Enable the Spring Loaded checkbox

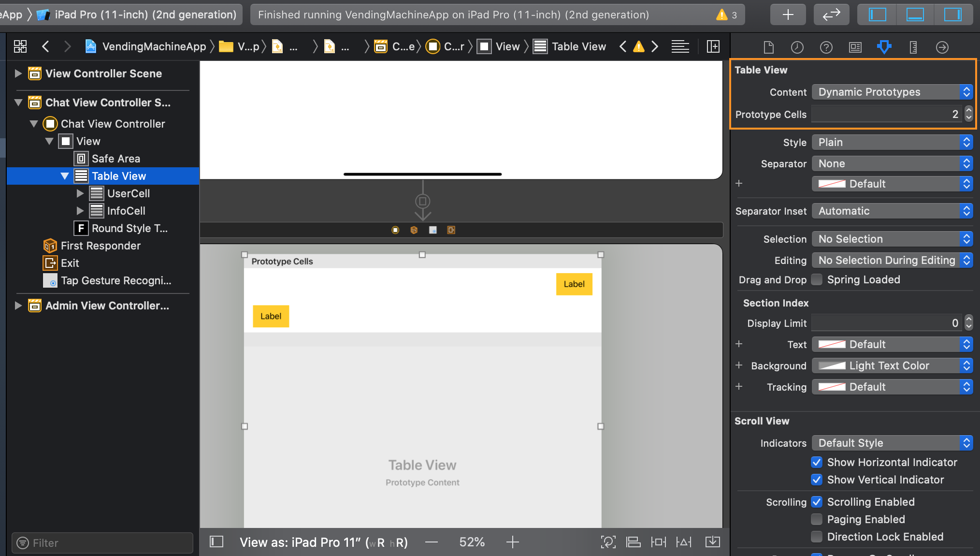817,279
